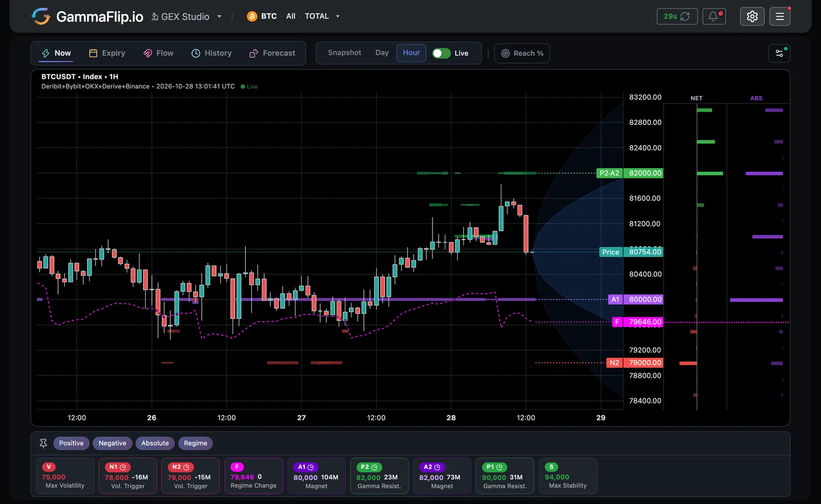Switch to the Now tab

click(56, 53)
